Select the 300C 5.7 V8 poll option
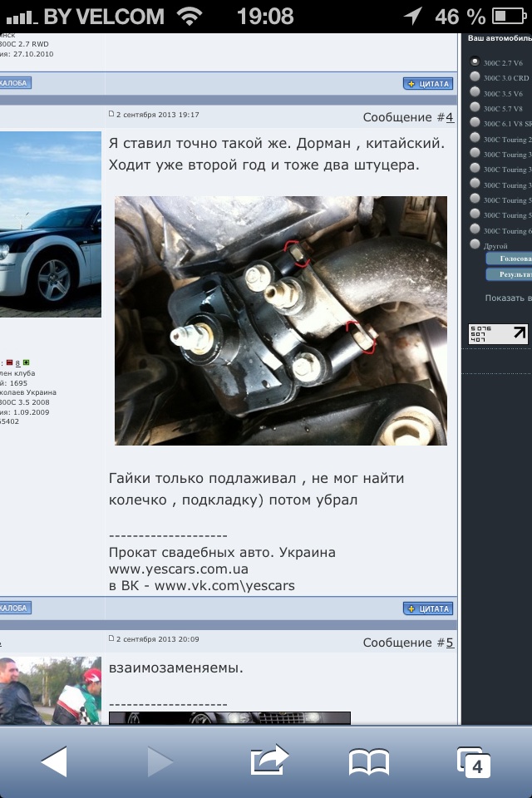532x798 pixels. pos(475,107)
